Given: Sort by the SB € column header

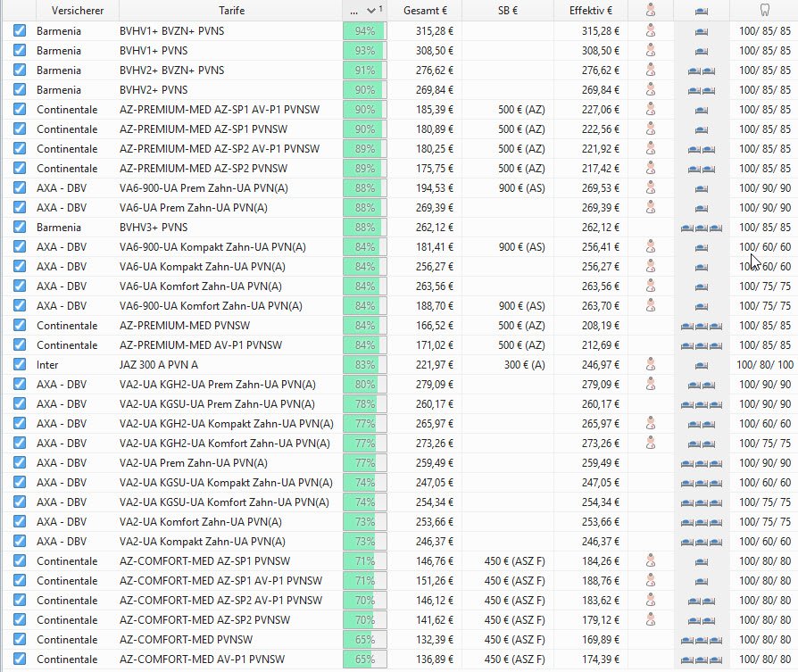Looking at the screenshot, I should click(507, 10).
